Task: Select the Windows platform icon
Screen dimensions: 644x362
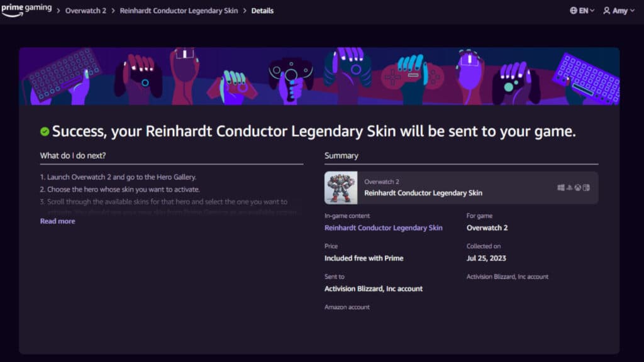Action: 561,187
